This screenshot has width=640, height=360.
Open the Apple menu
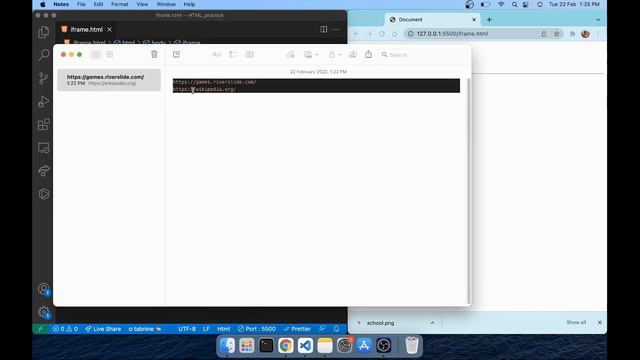42,4
